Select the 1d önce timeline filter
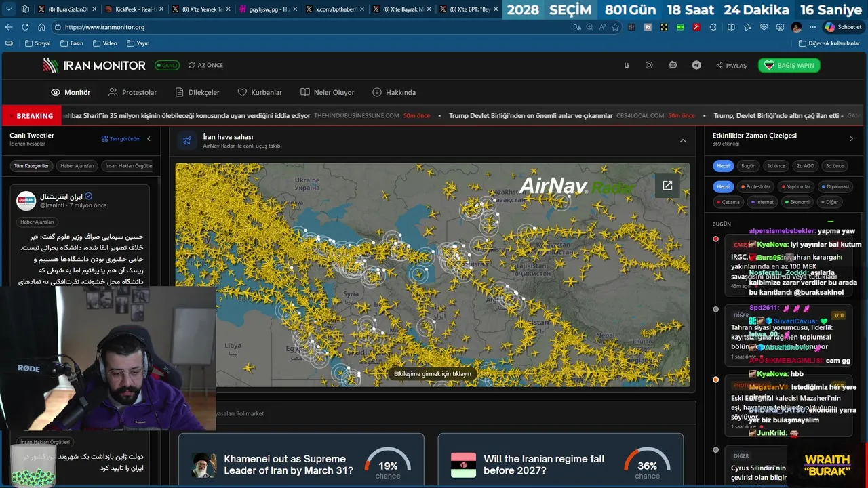The height and width of the screenshot is (488, 868). tap(776, 166)
